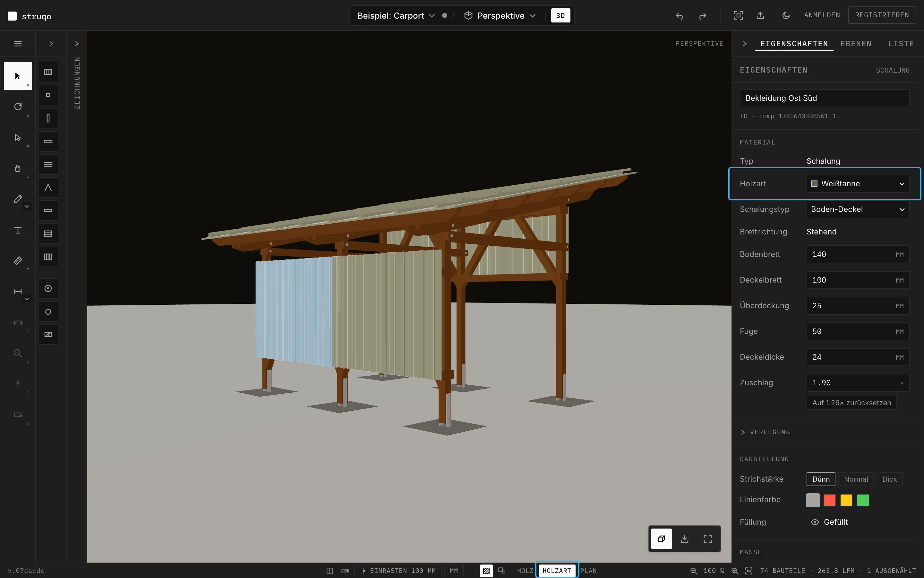Screen dimensions: 924x578
Task: Click the Bekleidung Ost Süd name field
Action: coord(824,98)
